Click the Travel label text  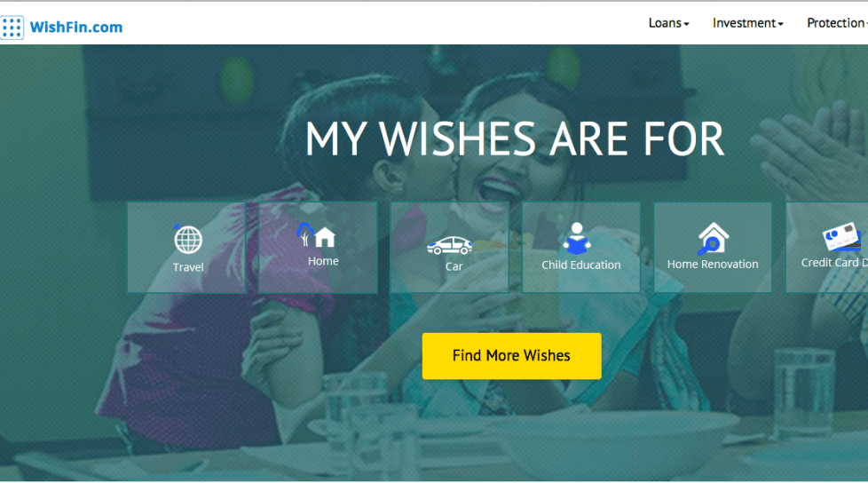click(188, 267)
